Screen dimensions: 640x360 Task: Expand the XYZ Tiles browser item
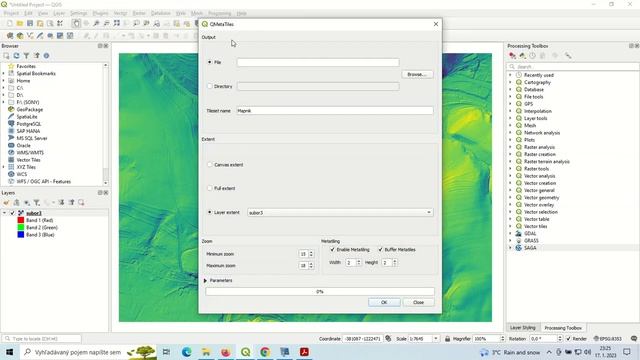pyautogui.click(x=4, y=167)
